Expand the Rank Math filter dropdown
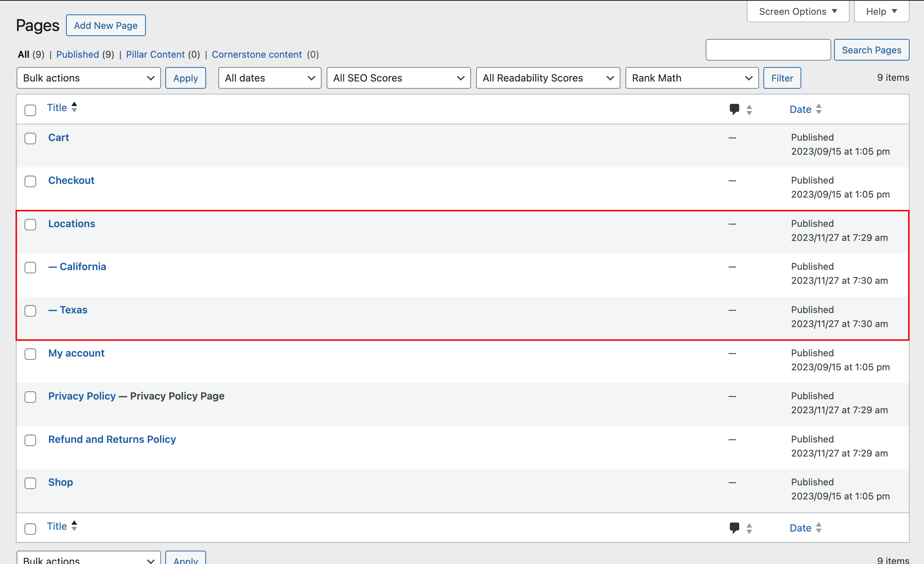The height and width of the screenshot is (564, 924). (x=692, y=78)
